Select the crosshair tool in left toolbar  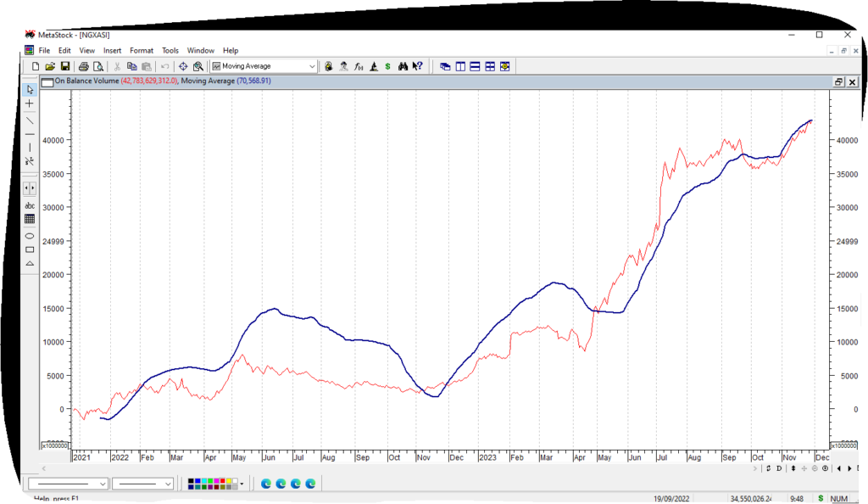click(30, 104)
